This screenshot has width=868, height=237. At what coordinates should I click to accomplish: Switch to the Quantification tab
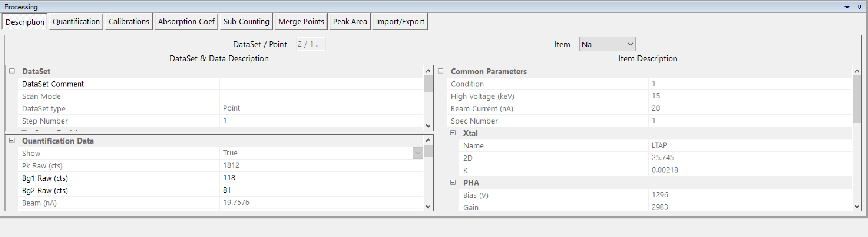point(76,21)
